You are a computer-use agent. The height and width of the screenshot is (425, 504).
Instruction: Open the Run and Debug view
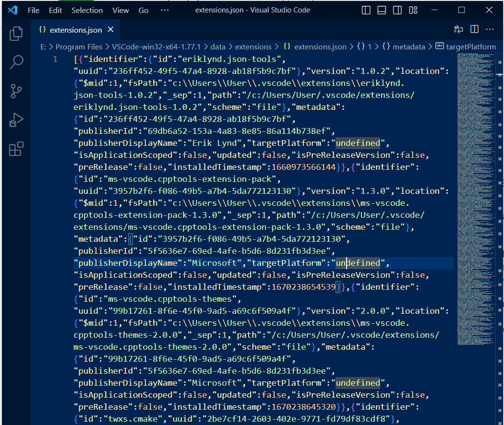point(16,120)
